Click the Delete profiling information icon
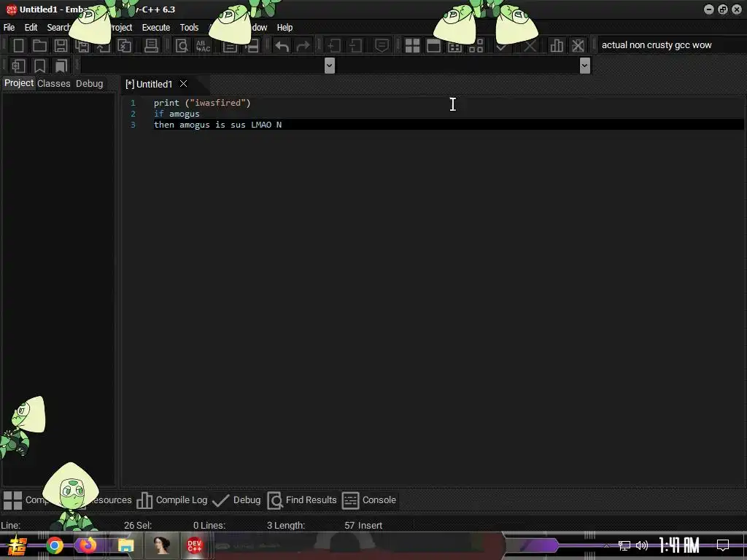The width and height of the screenshot is (747, 560). 578,46
